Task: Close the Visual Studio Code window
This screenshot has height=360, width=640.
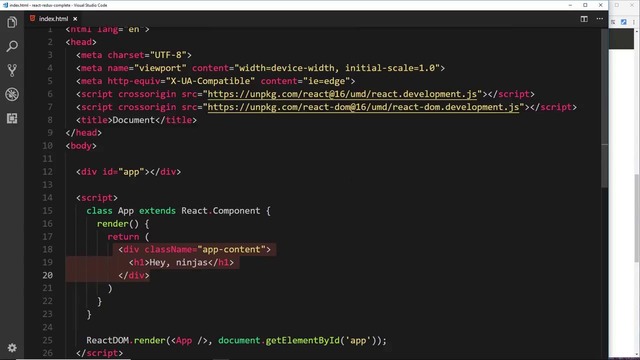Action: point(600,5)
